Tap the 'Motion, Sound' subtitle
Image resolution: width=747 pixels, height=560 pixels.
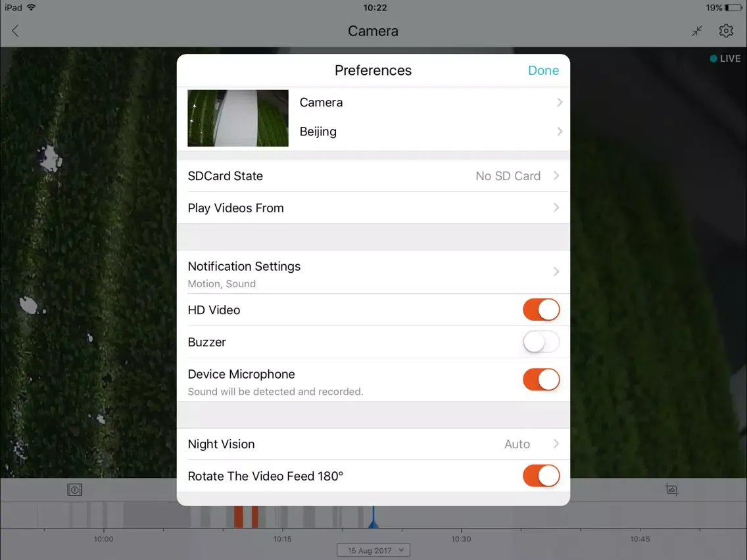(222, 284)
